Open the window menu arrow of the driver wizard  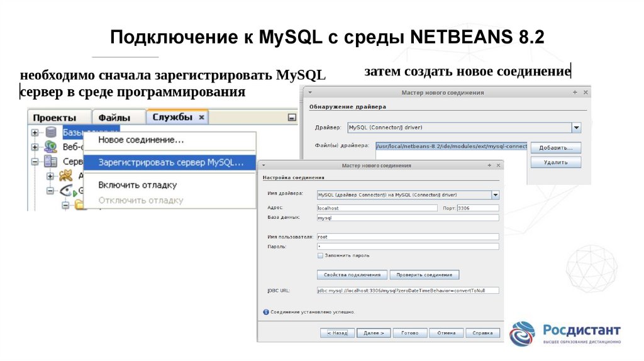tap(310, 93)
